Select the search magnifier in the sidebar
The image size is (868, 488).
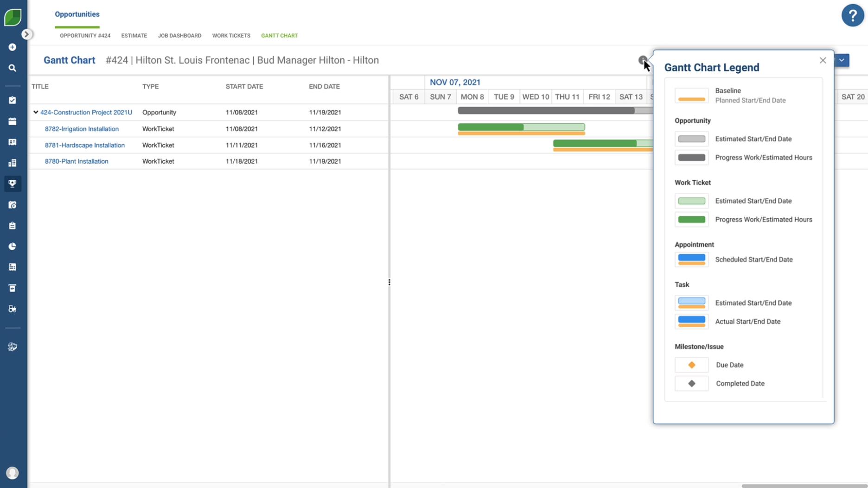[x=13, y=68]
